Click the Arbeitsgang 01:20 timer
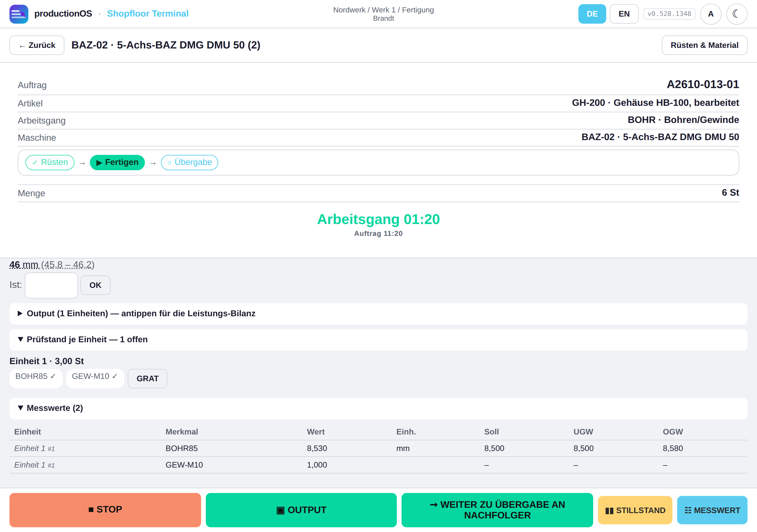This screenshot has width=757, height=532. point(378,219)
